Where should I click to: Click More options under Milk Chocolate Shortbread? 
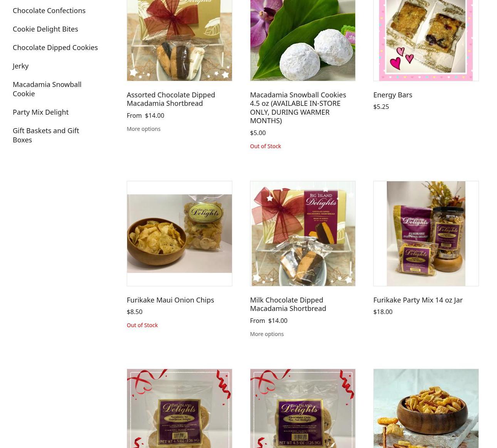[267, 334]
